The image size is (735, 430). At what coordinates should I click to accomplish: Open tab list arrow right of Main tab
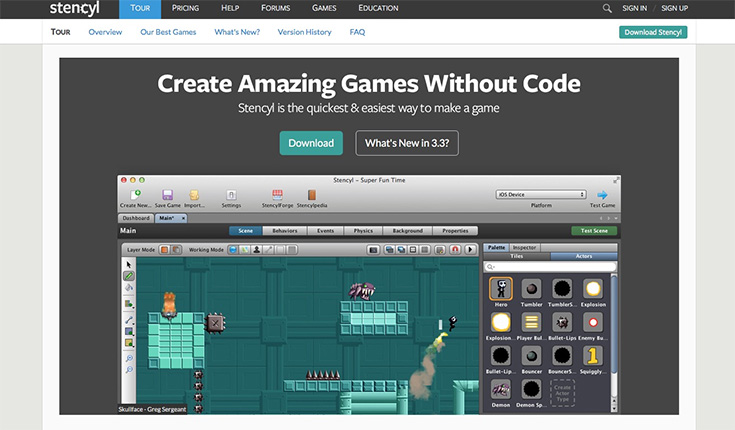point(616,219)
